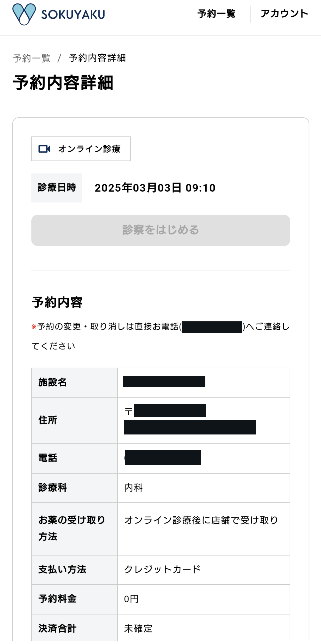Open the アカウント menu
The image size is (321, 644).
click(284, 14)
